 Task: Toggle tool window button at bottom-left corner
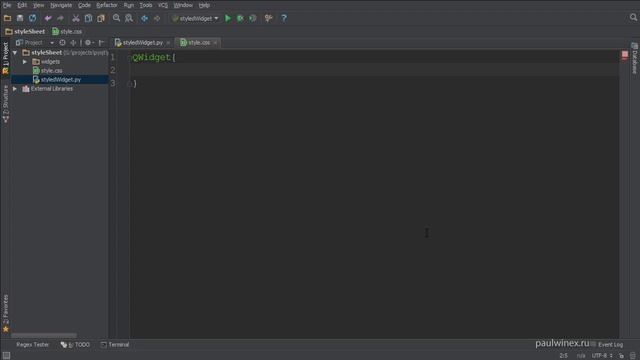pos(7,356)
